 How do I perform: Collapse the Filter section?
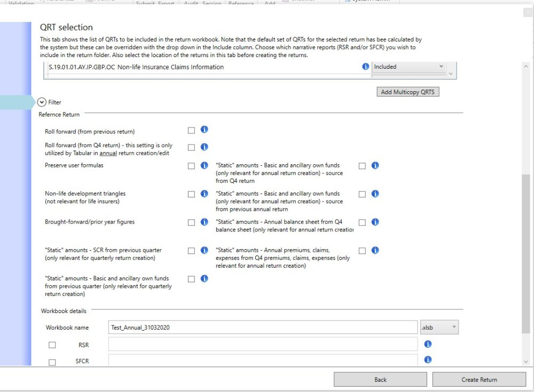41,101
